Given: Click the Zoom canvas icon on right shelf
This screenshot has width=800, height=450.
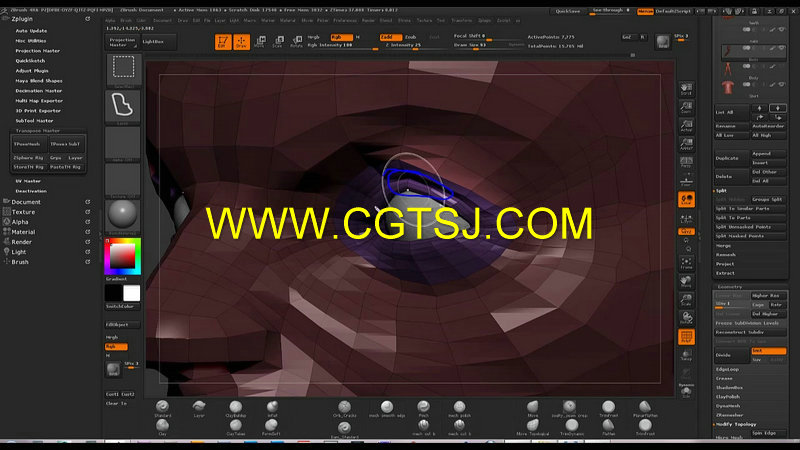Looking at the screenshot, I should pos(686,107).
